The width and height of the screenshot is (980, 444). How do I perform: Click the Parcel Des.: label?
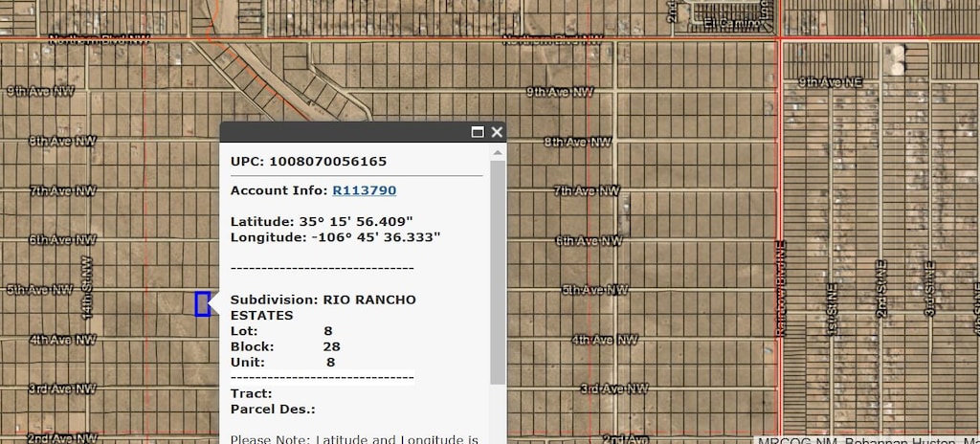273,409
